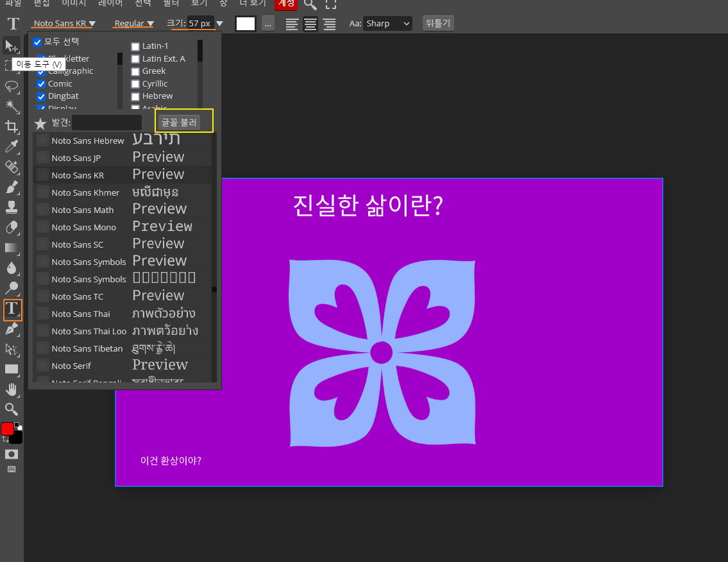Pick the Magic Wand tool

[x=13, y=106]
